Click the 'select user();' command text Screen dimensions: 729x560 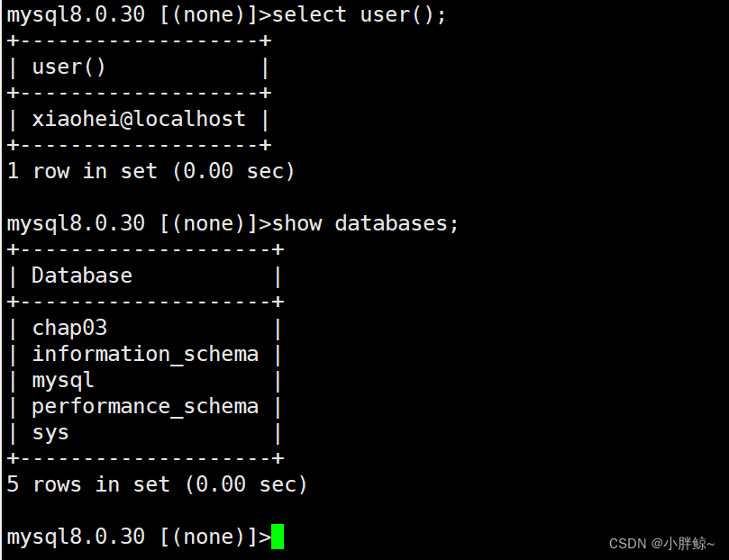coord(359,15)
